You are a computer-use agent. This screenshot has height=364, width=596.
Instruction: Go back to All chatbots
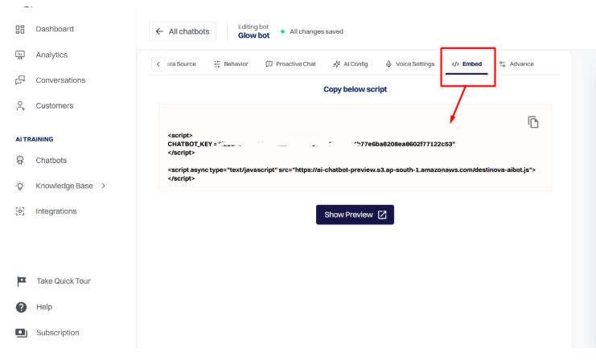pyautogui.click(x=183, y=31)
